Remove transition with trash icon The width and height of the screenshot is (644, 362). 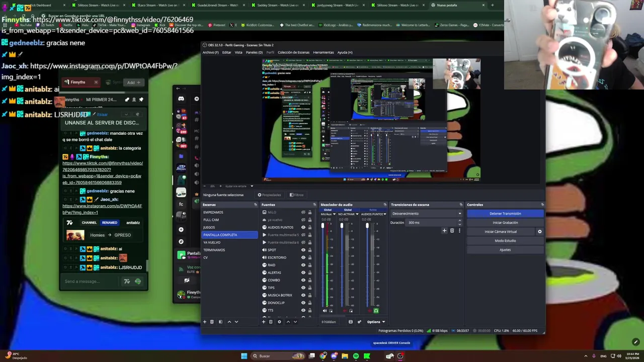tap(452, 231)
